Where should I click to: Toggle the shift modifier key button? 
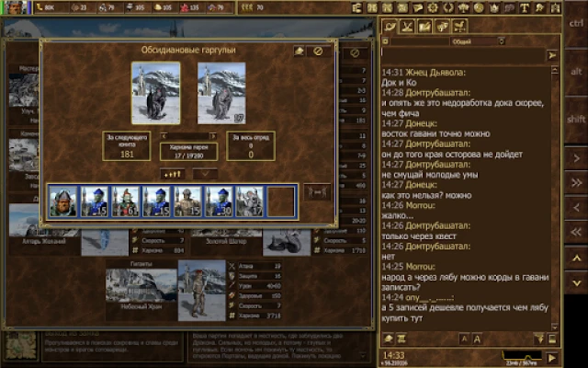pyautogui.click(x=575, y=119)
